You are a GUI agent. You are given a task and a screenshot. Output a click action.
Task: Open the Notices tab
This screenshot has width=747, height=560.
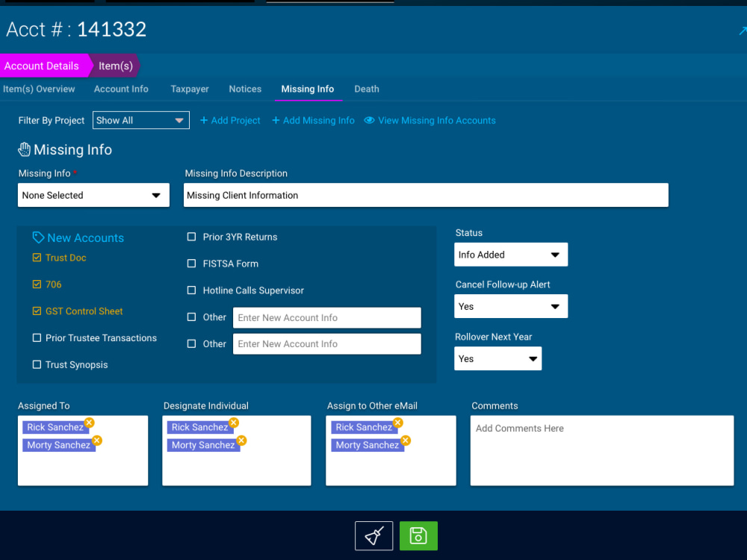click(245, 89)
